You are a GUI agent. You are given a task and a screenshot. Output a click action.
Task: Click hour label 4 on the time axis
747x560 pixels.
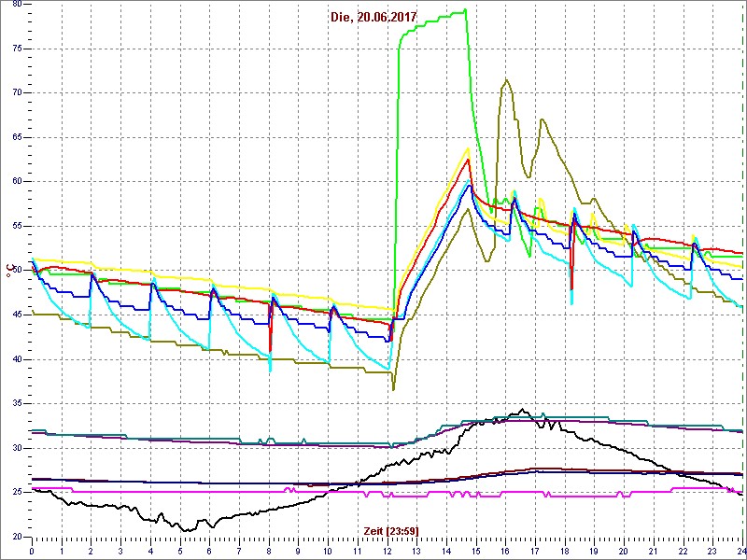click(150, 552)
